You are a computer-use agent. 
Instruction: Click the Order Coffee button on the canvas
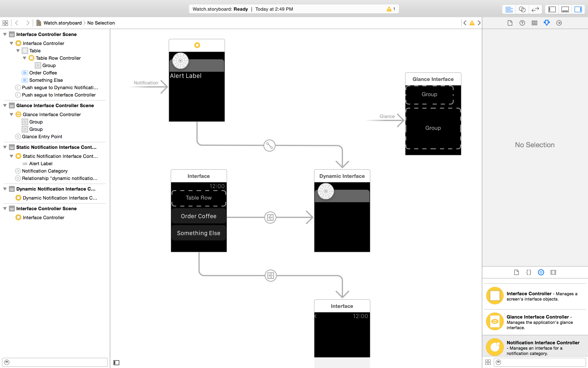(x=198, y=216)
